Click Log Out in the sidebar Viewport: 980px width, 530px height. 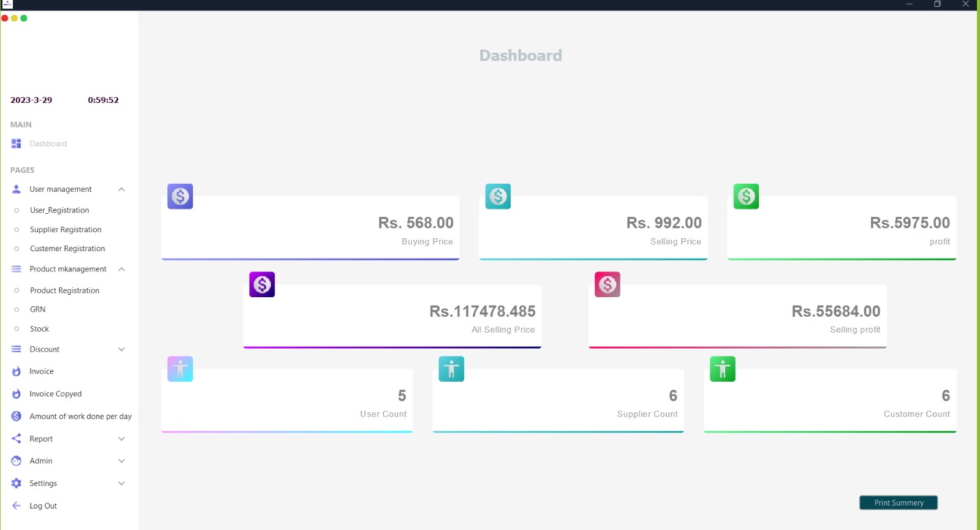coord(43,506)
